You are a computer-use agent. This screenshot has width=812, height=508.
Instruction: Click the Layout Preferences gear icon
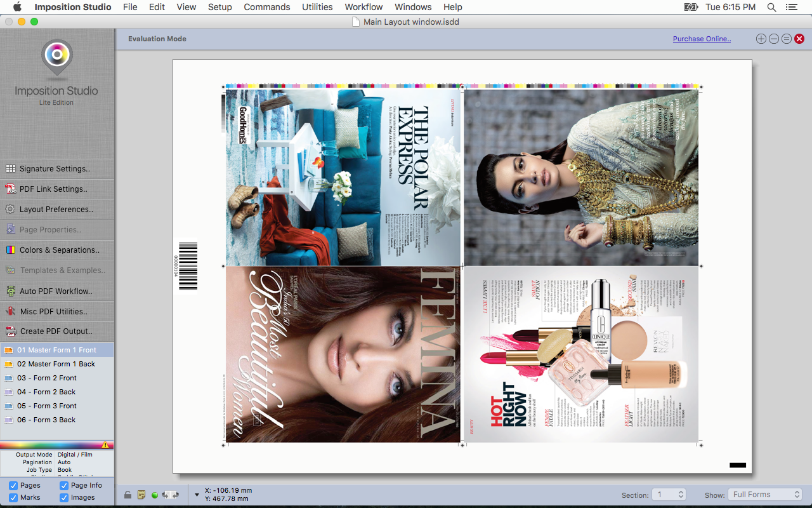click(x=10, y=210)
